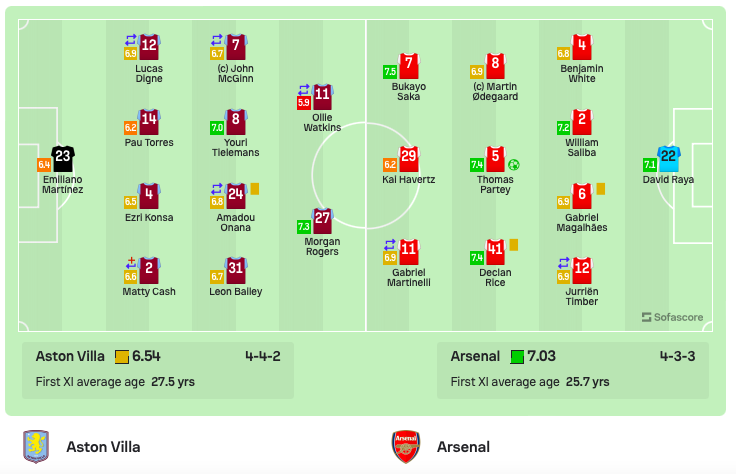
Task: Click Emiliano Martínez's black number 23 shirt
Action: pos(63,159)
